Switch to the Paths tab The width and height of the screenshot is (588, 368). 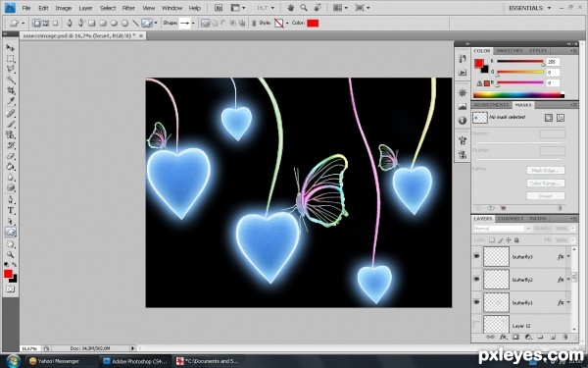538,219
